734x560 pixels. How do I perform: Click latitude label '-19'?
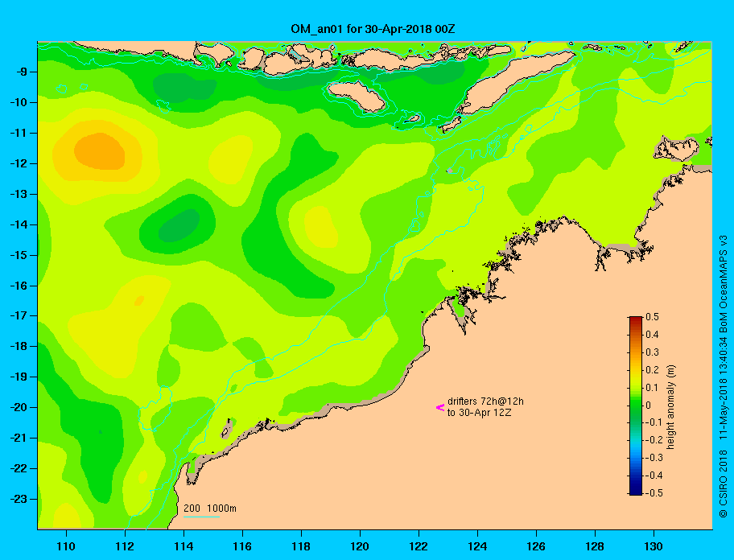[17, 377]
